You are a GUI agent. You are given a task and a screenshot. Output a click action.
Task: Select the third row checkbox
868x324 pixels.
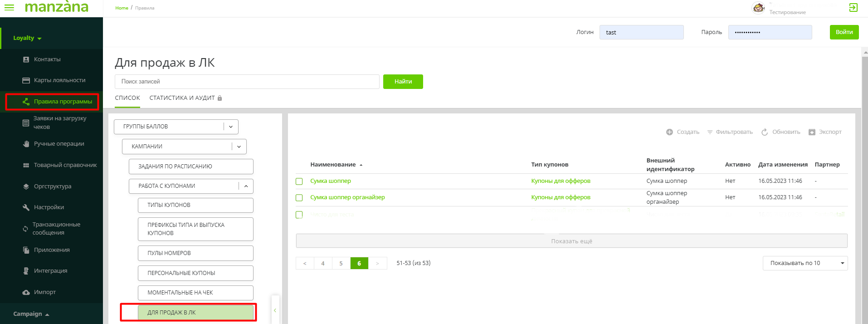tap(299, 215)
